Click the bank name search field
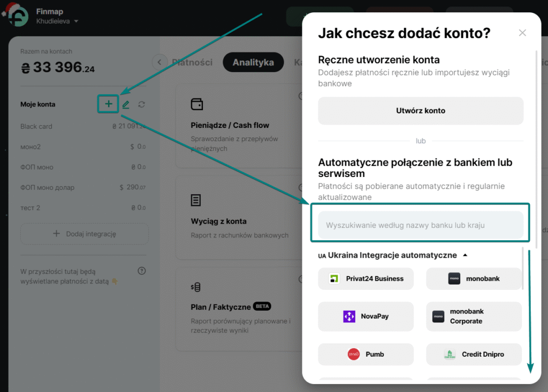The width and height of the screenshot is (548, 392). tap(421, 225)
